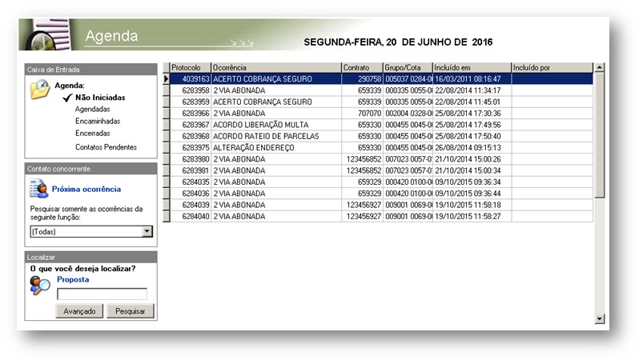This screenshot has width=643, height=364.
Task: Click date cell 26/08/2014 09:15:13
Action: [472, 148]
